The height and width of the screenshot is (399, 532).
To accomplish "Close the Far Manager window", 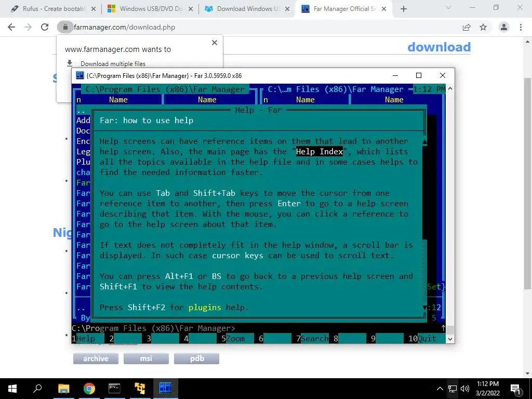I will pos(443,75).
